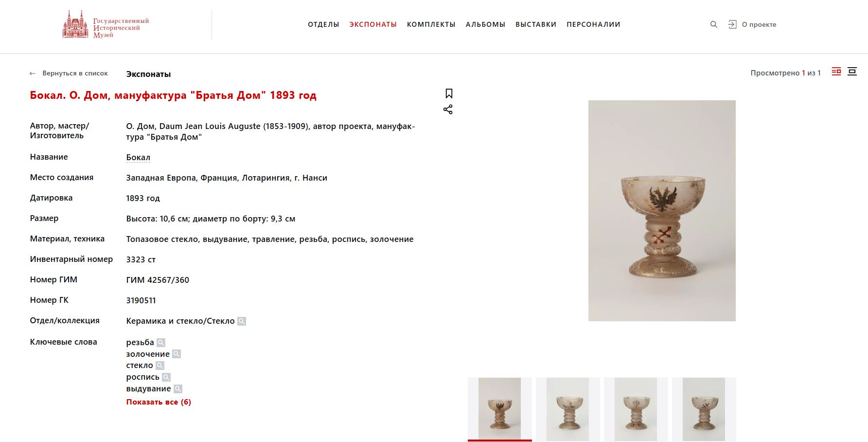The height and width of the screenshot is (442, 868).
Task: Search by keyword резьба magnifier icon
Action: click(161, 343)
